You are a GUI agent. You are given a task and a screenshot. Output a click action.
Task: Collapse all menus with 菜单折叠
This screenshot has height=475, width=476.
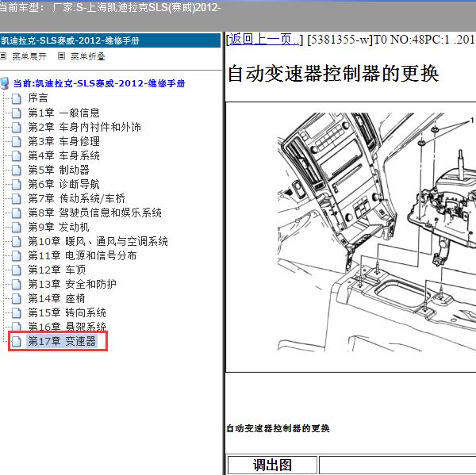(x=88, y=56)
